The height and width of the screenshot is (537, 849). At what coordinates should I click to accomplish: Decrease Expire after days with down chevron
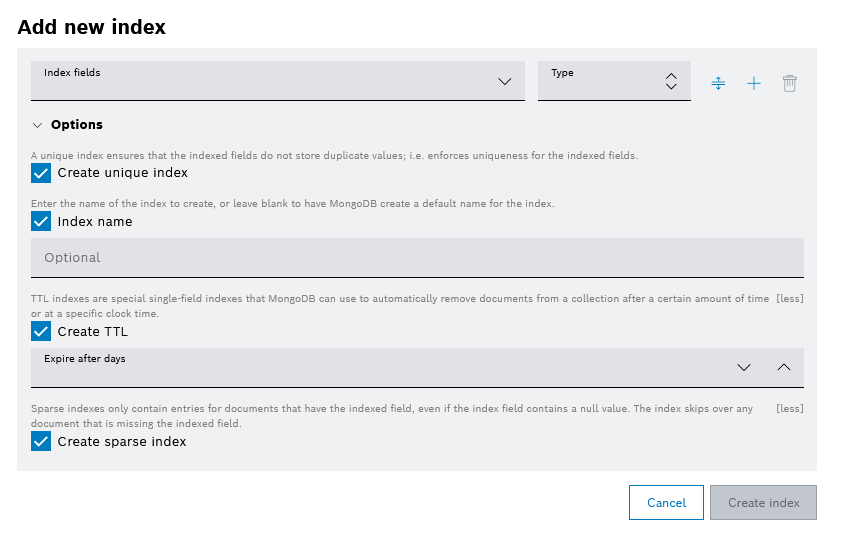pos(744,367)
